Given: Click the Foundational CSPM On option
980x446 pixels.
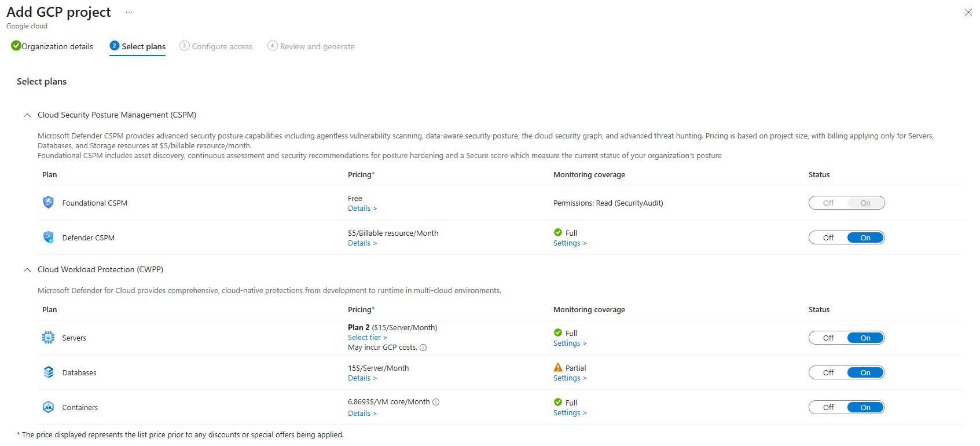Looking at the screenshot, I should tap(865, 203).
